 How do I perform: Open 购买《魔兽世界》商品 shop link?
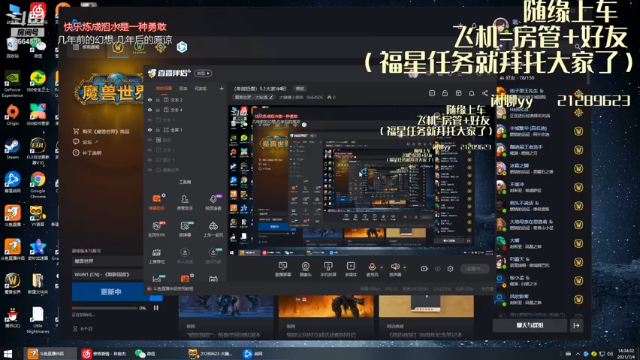(x=101, y=131)
